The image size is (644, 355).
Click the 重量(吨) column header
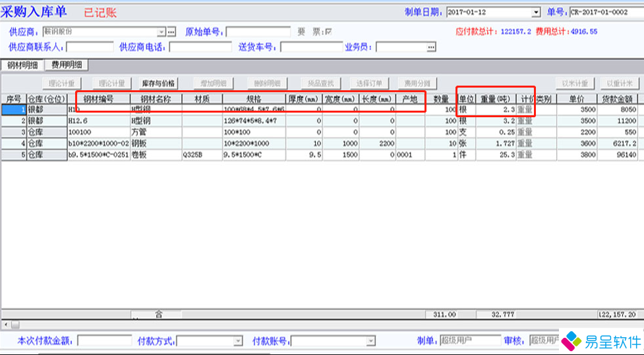click(x=495, y=99)
